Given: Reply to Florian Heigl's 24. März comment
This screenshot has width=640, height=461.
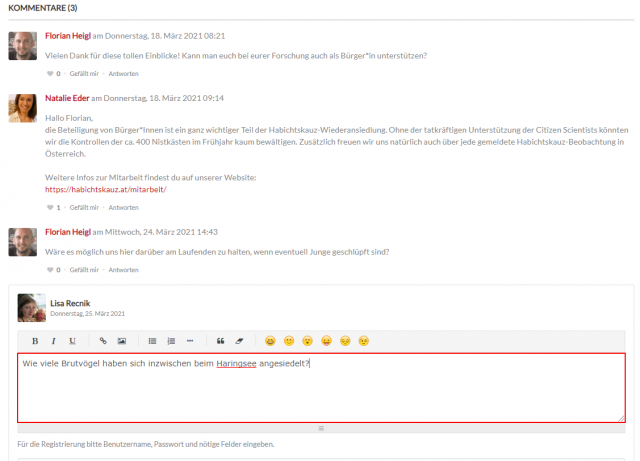Looking at the screenshot, I should point(123,270).
